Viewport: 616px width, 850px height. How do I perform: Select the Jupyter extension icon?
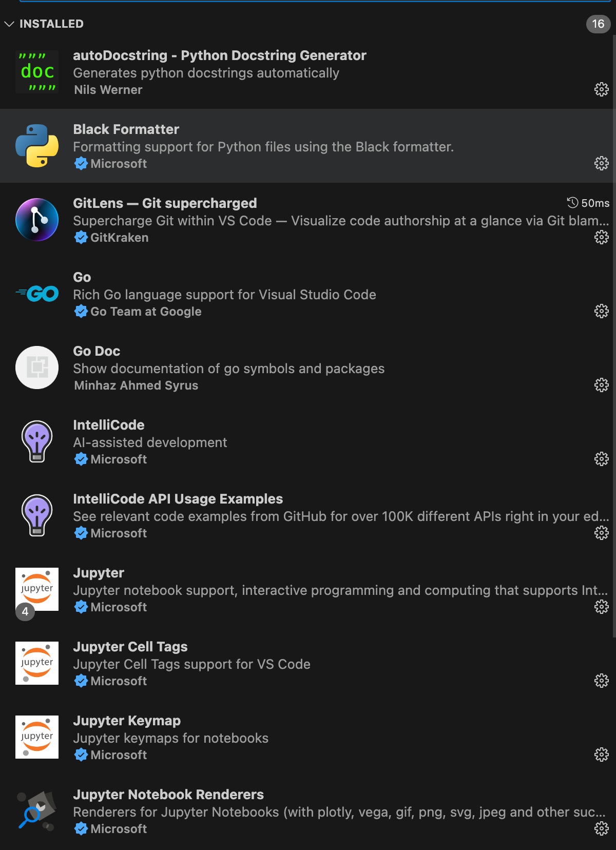36,589
